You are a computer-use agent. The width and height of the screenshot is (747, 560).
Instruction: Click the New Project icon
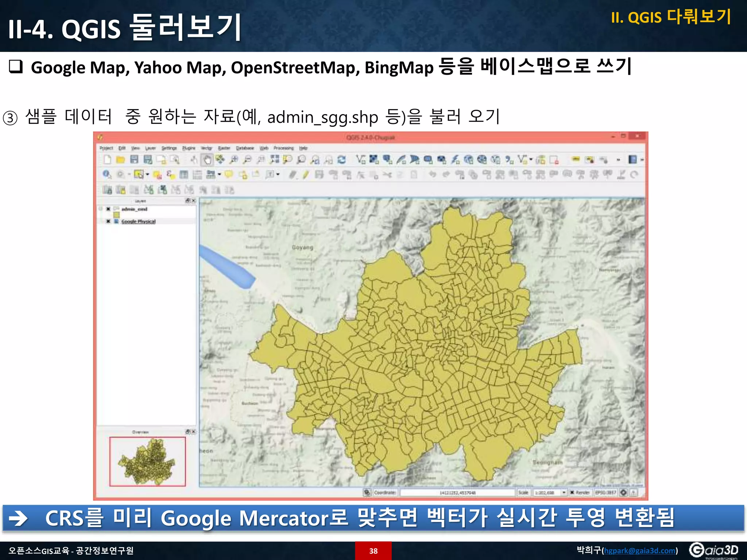107,160
